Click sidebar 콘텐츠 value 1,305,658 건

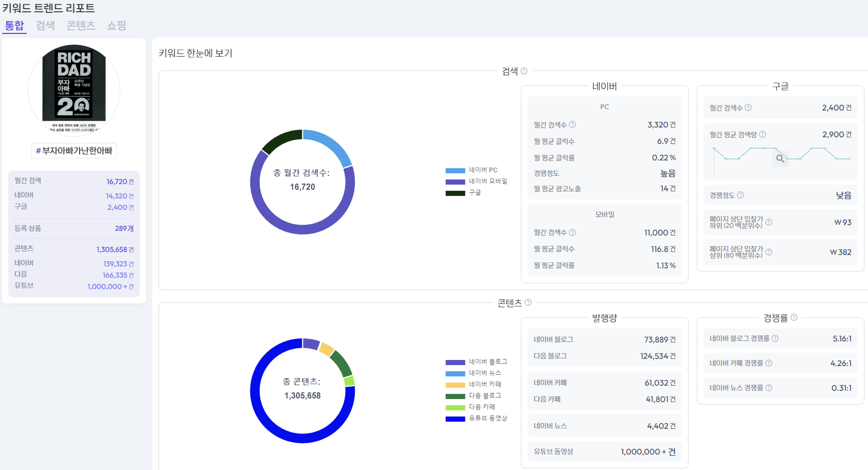point(115,249)
